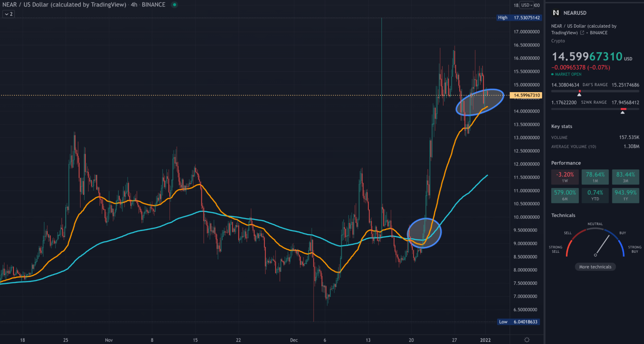Click the 10.00000000 price axis label

pos(526,217)
